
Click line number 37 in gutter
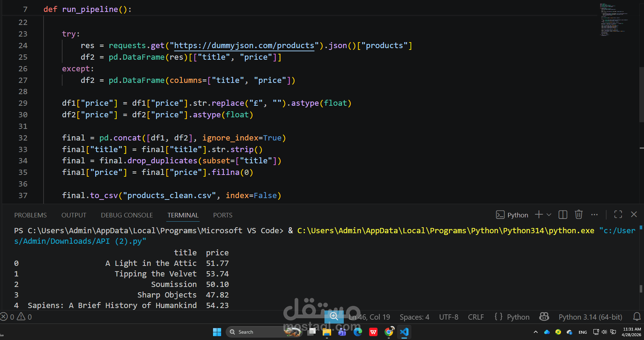pyautogui.click(x=23, y=196)
